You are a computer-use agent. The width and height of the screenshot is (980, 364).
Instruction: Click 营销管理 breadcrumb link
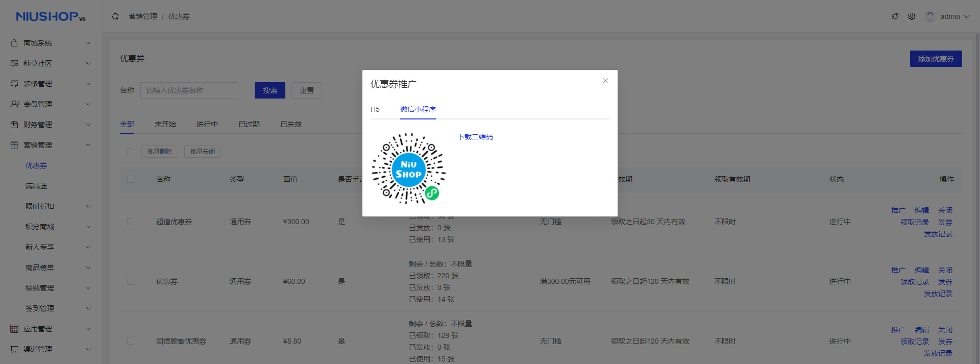[x=143, y=16]
